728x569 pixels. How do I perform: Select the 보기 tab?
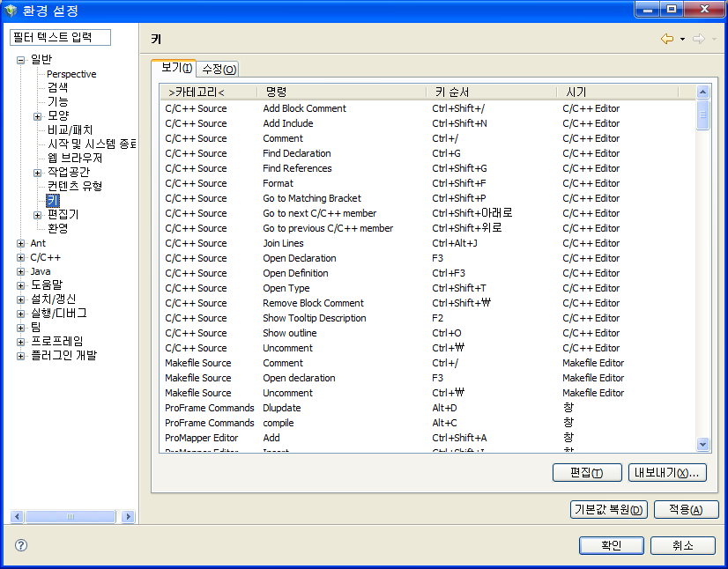(x=176, y=69)
